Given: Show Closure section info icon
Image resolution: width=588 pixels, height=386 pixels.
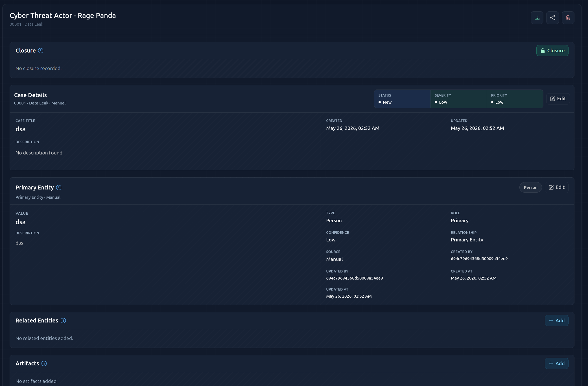Looking at the screenshot, I should [41, 51].
